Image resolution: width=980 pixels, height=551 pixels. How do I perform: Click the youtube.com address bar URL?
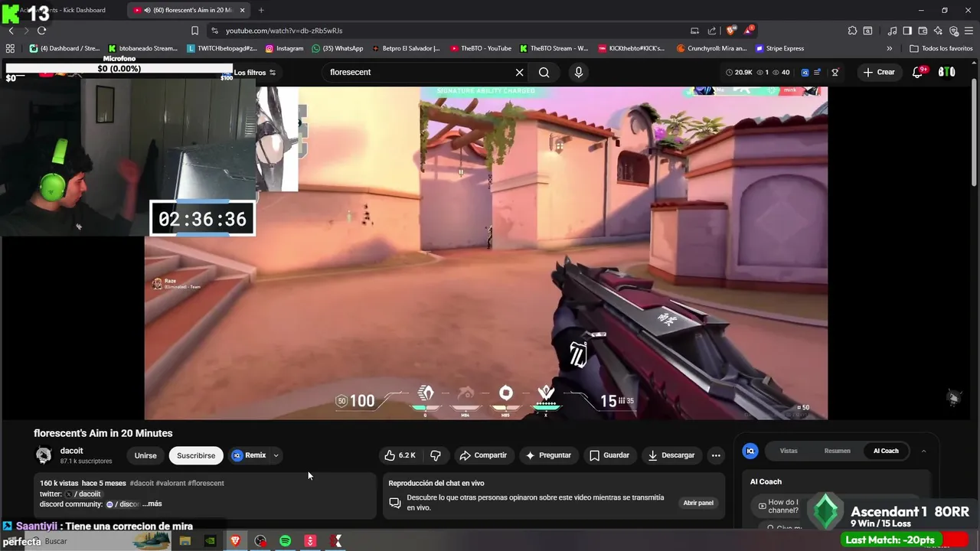(284, 31)
